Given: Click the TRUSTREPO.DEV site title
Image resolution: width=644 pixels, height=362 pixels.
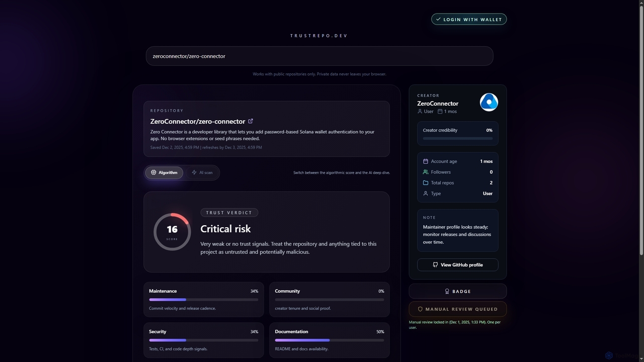Looking at the screenshot, I should tap(319, 36).
